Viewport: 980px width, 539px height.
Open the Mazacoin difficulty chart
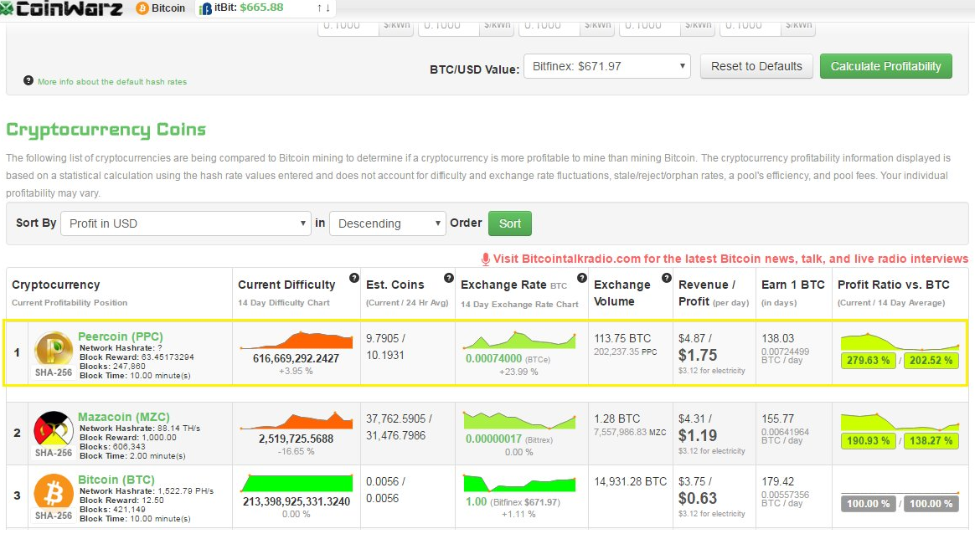pyautogui.click(x=297, y=420)
